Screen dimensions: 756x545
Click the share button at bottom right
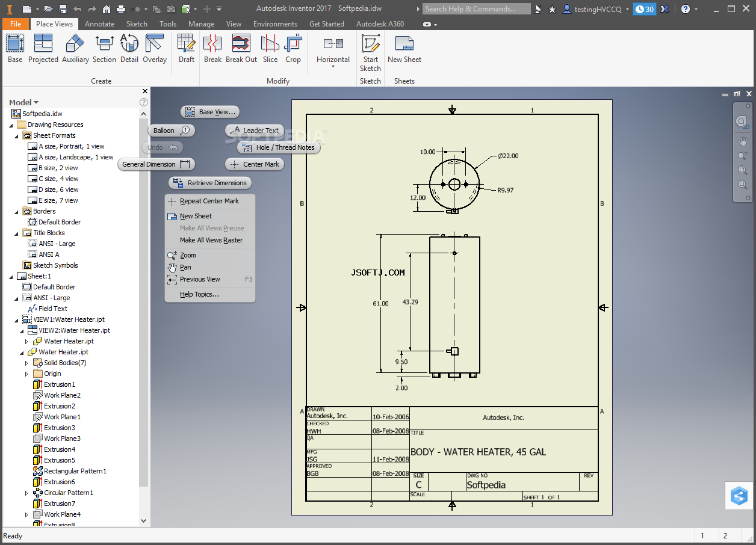(x=739, y=496)
